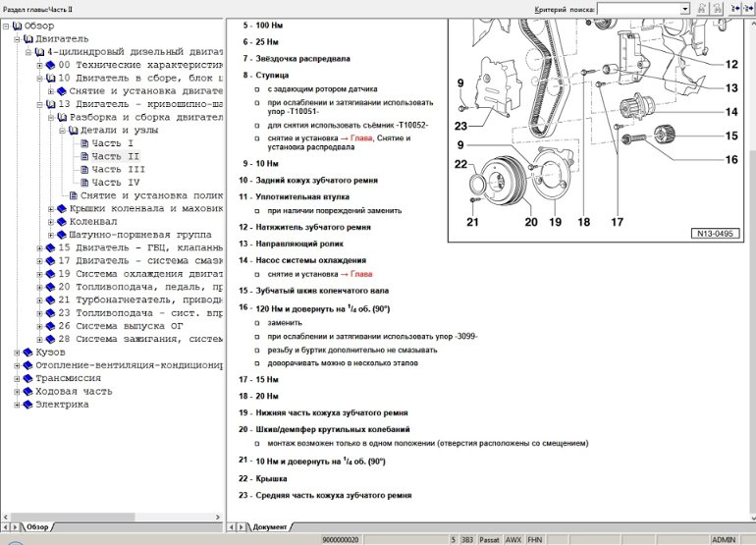This screenshot has height=545, width=756.
Task: Click book icon of 26 Система выпуска ОГ
Action: (x=51, y=326)
